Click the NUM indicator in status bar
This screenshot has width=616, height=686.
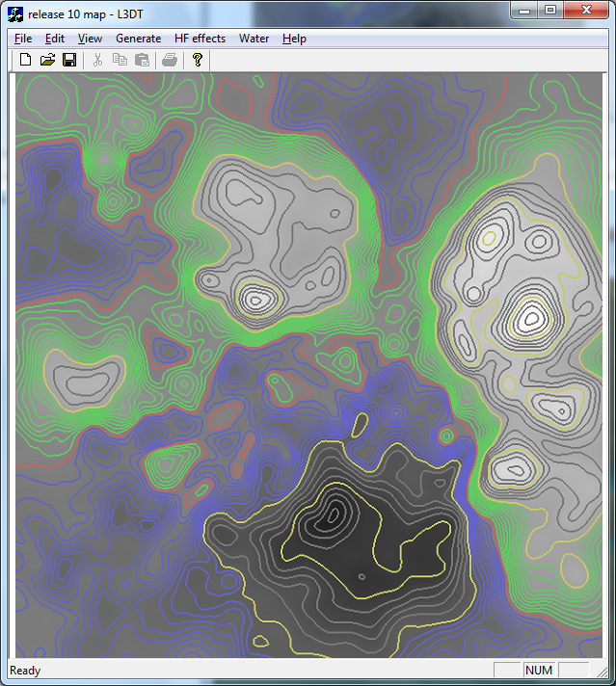[539, 670]
